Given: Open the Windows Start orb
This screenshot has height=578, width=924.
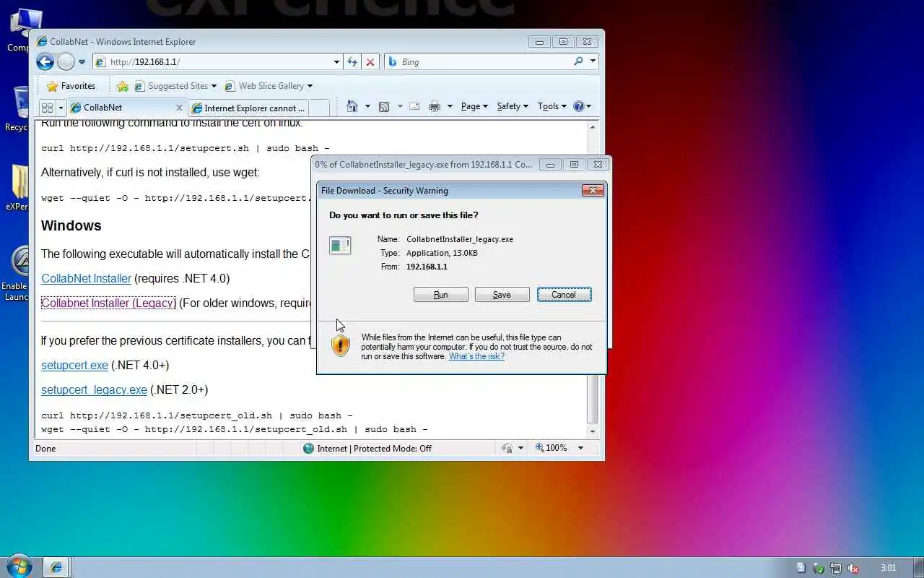Looking at the screenshot, I should click(19, 566).
